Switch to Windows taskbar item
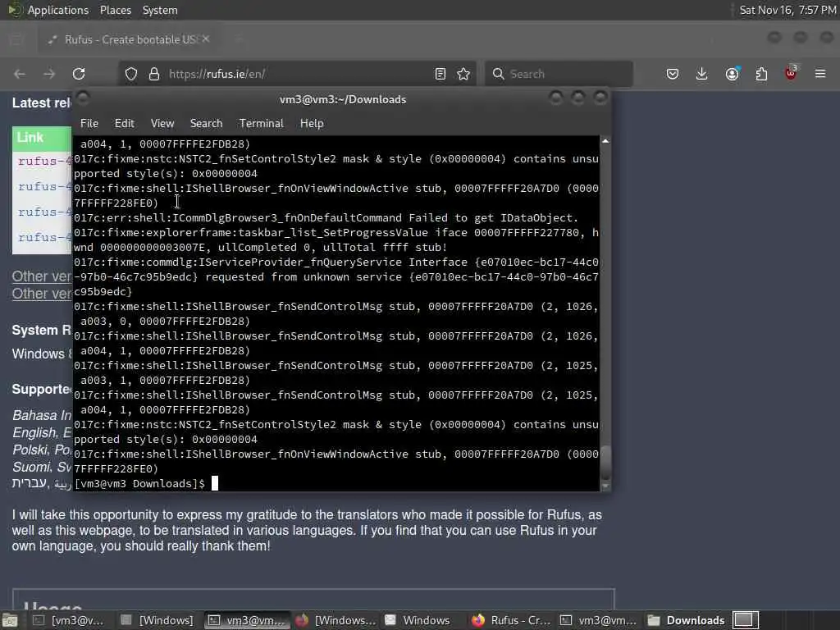840x630 pixels. (x=418, y=620)
